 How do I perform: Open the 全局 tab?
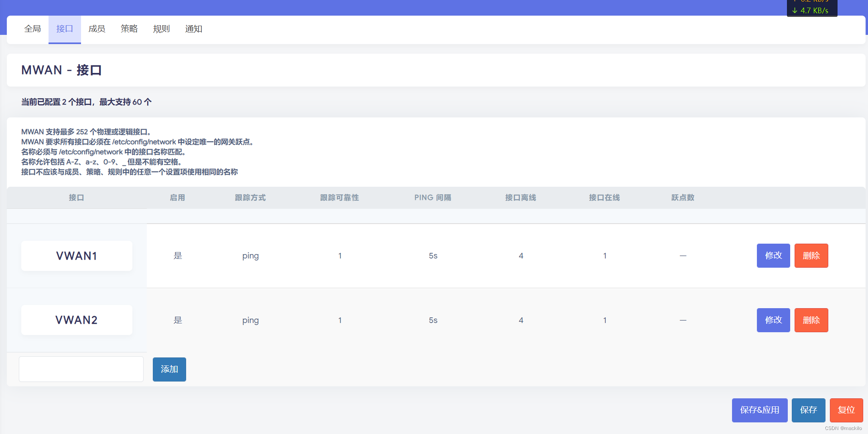click(32, 29)
